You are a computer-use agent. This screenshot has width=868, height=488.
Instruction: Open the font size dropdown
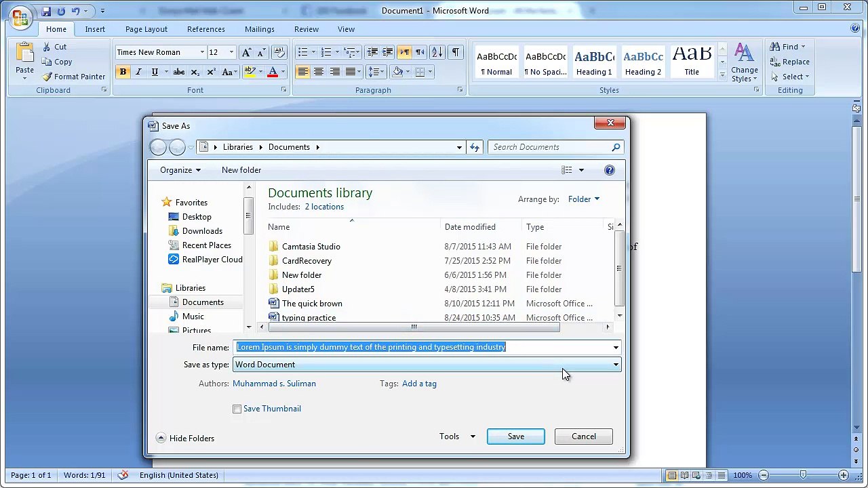[231, 52]
